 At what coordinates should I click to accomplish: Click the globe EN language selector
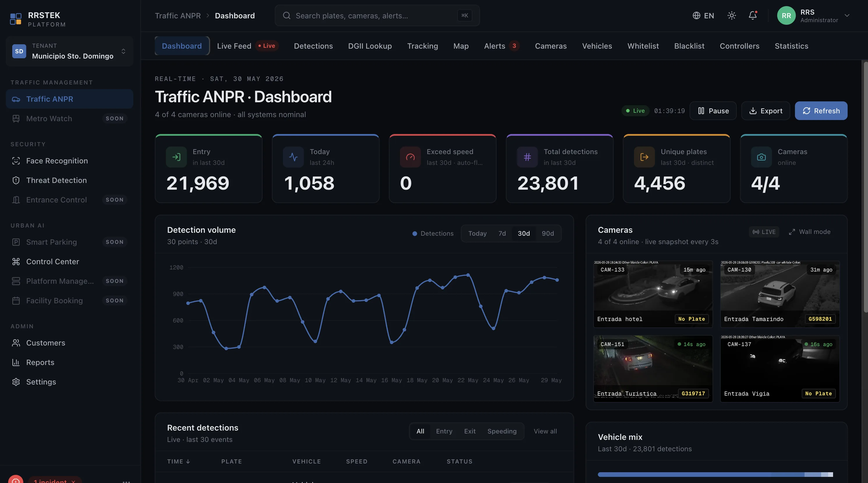coord(703,15)
